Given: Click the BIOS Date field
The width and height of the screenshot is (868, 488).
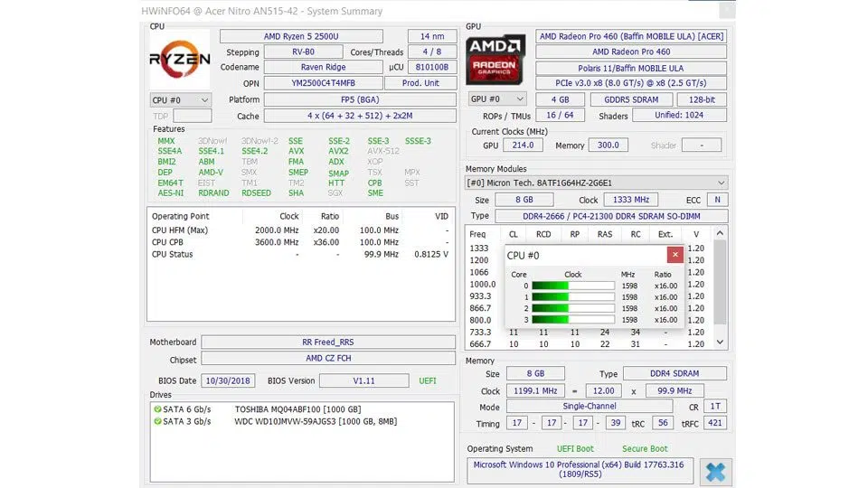Looking at the screenshot, I should (x=226, y=380).
